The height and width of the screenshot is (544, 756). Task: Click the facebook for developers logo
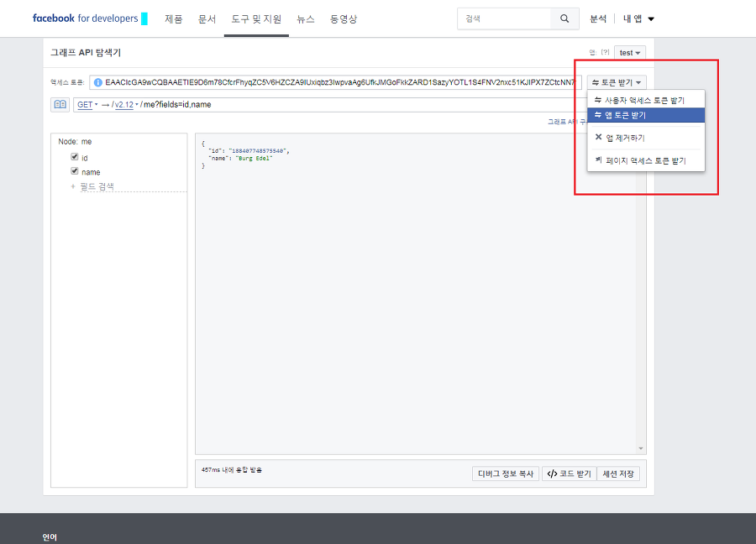click(x=86, y=18)
